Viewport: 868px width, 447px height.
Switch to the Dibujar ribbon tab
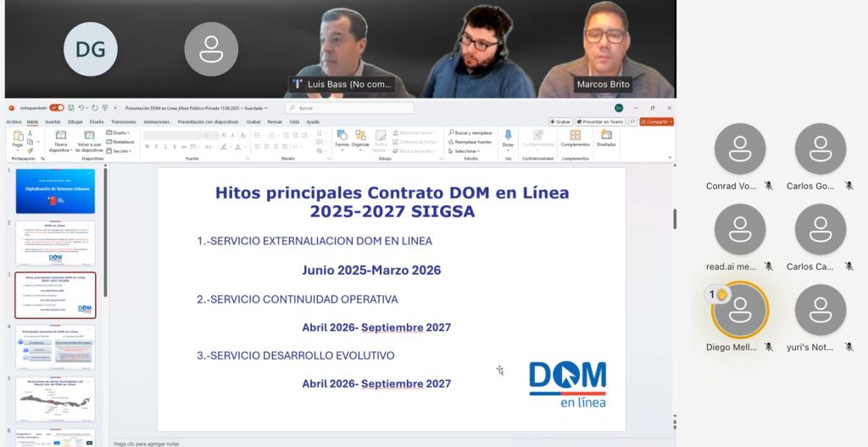75,122
